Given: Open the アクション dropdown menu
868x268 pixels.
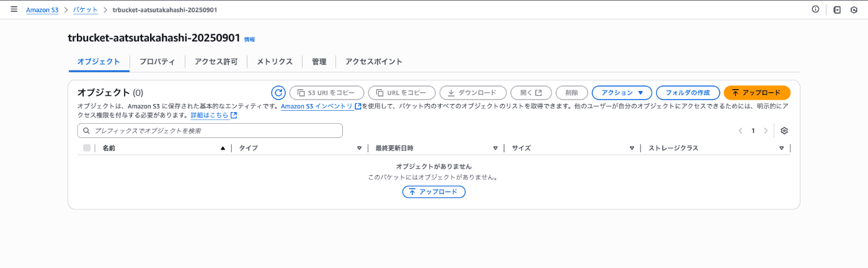Looking at the screenshot, I should click(622, 93).
